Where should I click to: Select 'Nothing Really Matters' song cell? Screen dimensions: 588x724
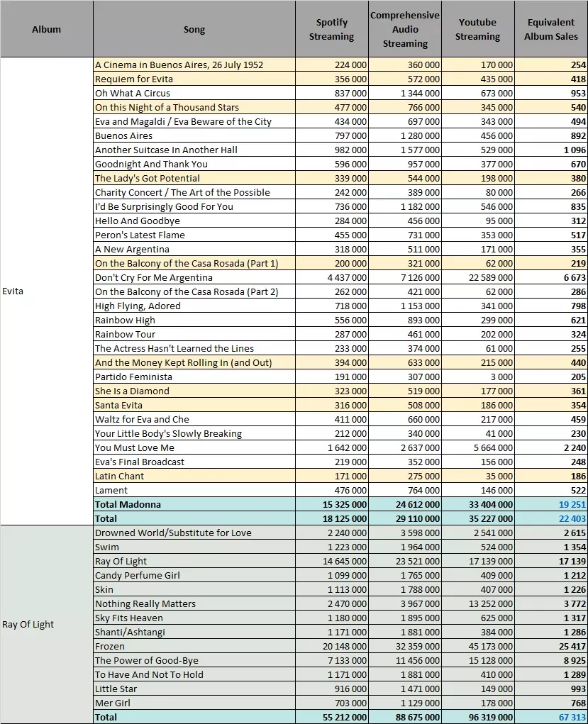tap(194, 604)
